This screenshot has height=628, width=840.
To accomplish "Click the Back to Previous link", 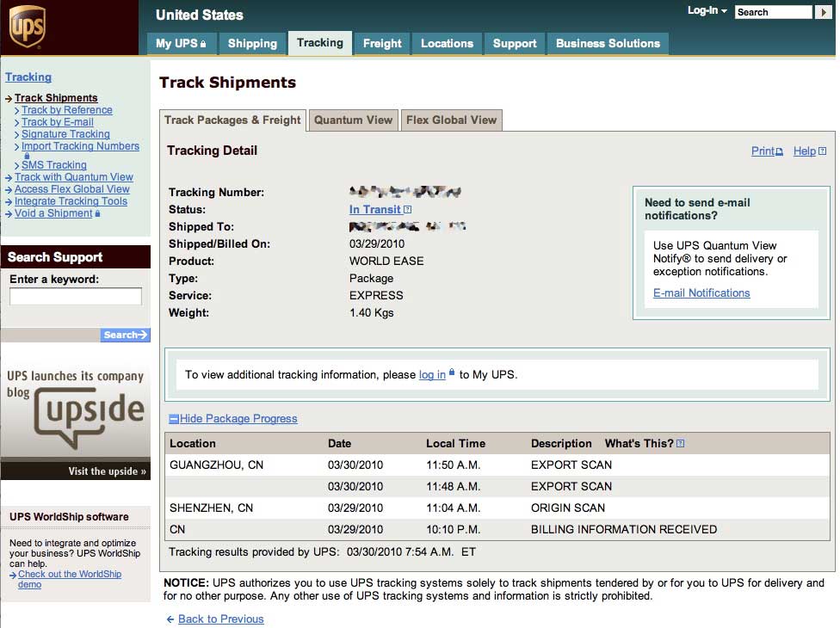I will click(220, 619).
